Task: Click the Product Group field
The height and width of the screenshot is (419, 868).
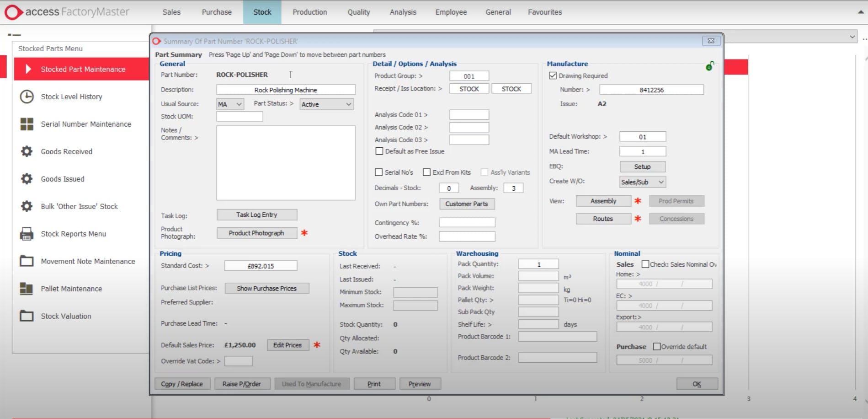Action: click(x=469, y=76)
